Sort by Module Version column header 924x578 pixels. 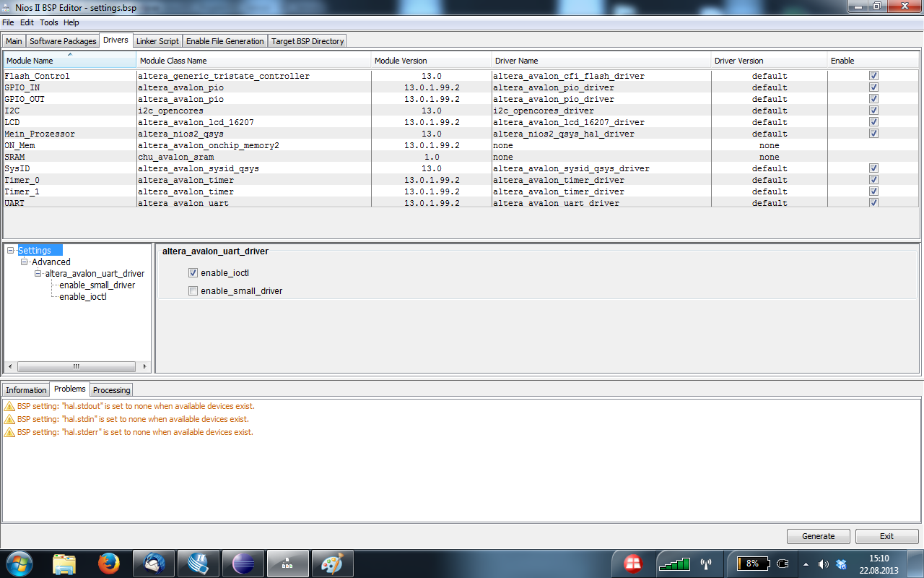click(x=431, y=61)
